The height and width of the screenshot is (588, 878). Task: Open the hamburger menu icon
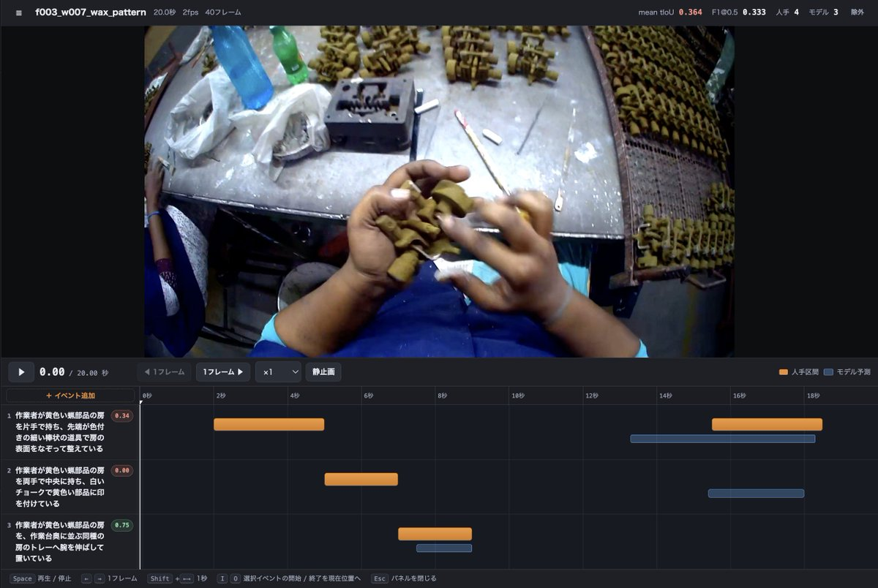click(x=18, y=12)
